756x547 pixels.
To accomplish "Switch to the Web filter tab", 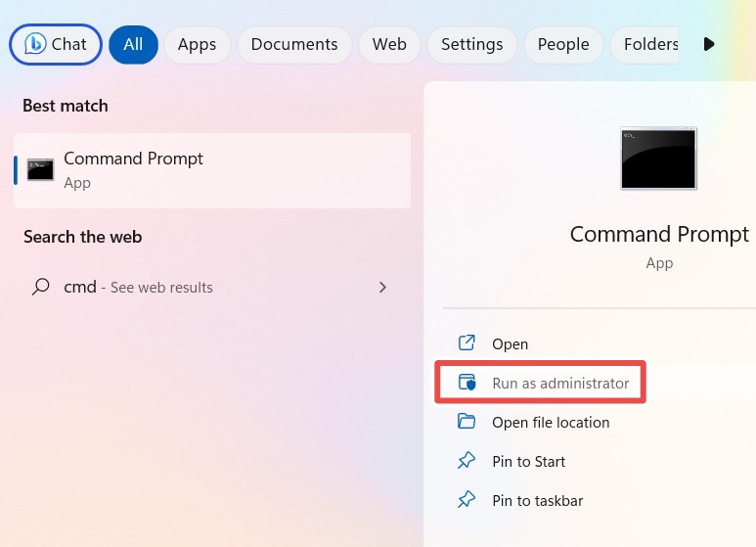I will click(x=389, y=44).
